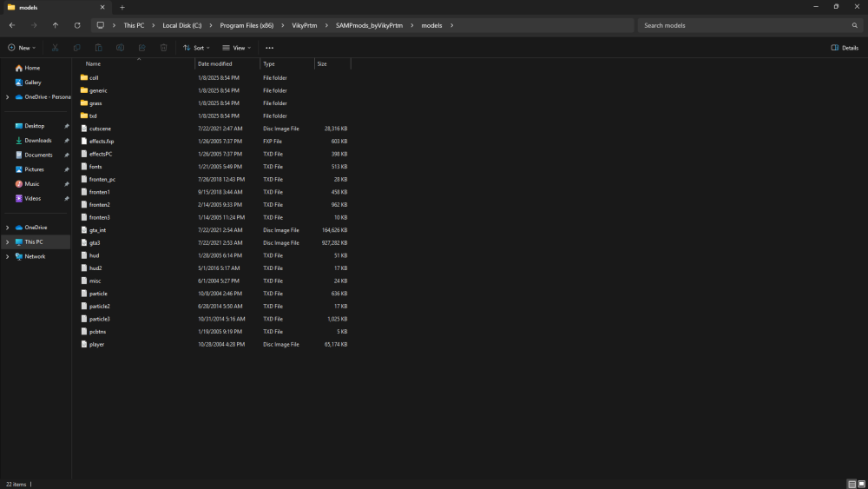Sort by Size column header
Viewport: 868px width, 489px height.
[322, 63]
